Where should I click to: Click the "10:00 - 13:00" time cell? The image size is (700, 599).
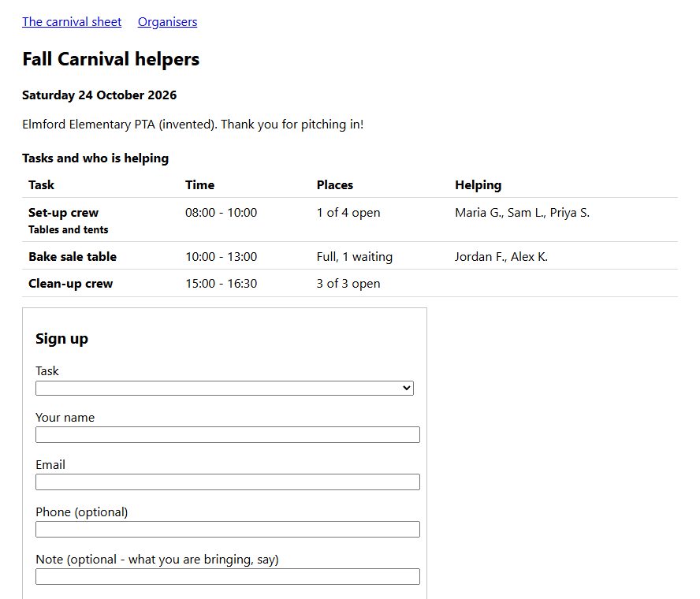(x=222, y=257)
